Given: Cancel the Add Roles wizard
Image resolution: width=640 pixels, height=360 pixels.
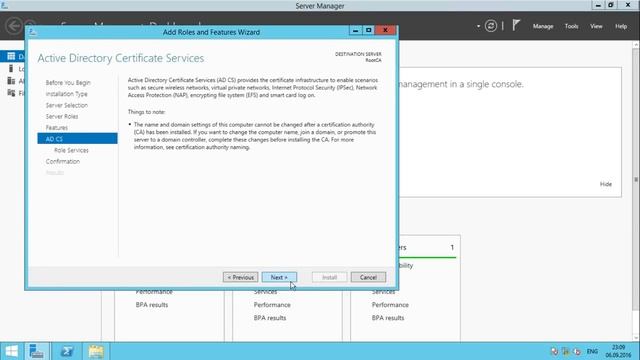Looking at the screenshot, I should point(368,278).
